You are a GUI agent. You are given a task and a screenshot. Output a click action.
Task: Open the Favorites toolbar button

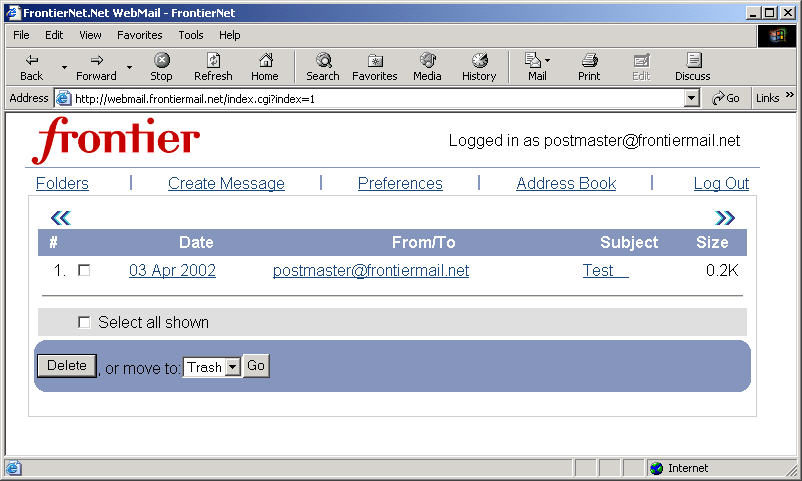(x=375, y=67)
